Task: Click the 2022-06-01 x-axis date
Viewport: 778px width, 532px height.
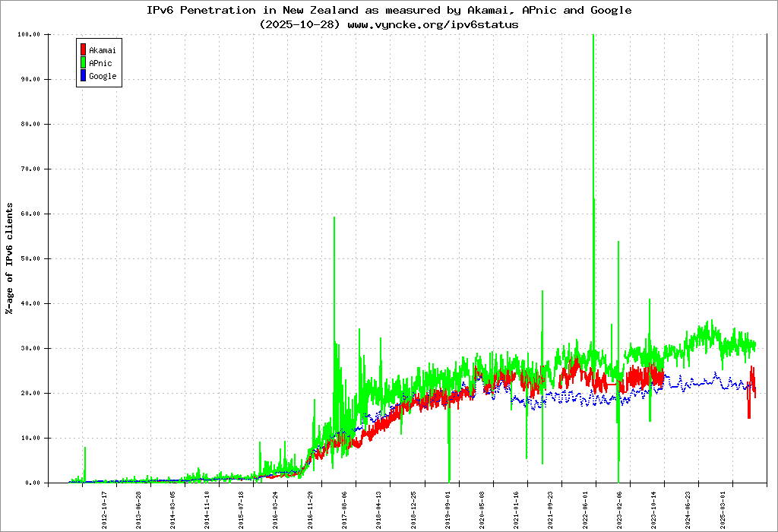Action: [x=584, y=510]
